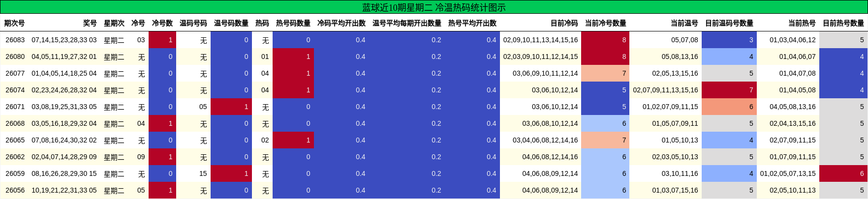
Task: Select the 奖号 column header
Action: (x=90, y=23)
